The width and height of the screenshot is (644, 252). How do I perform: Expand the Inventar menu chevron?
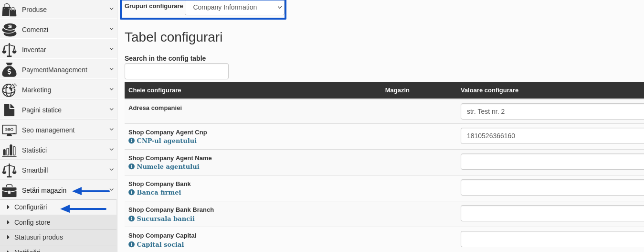click(111, 49)
